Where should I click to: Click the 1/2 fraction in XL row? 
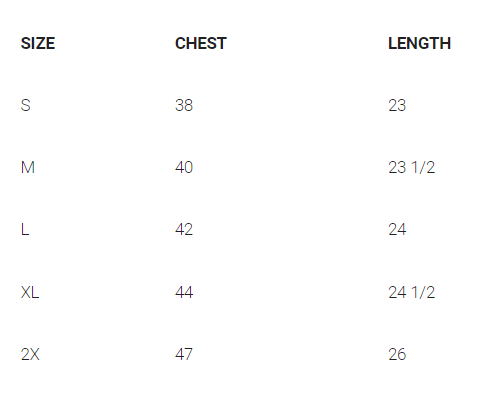(x=423, y=292)
